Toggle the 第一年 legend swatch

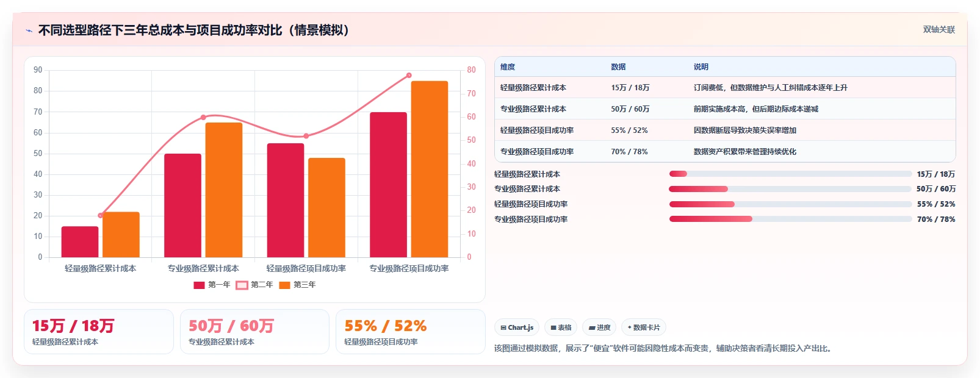[x=199, y=285]
